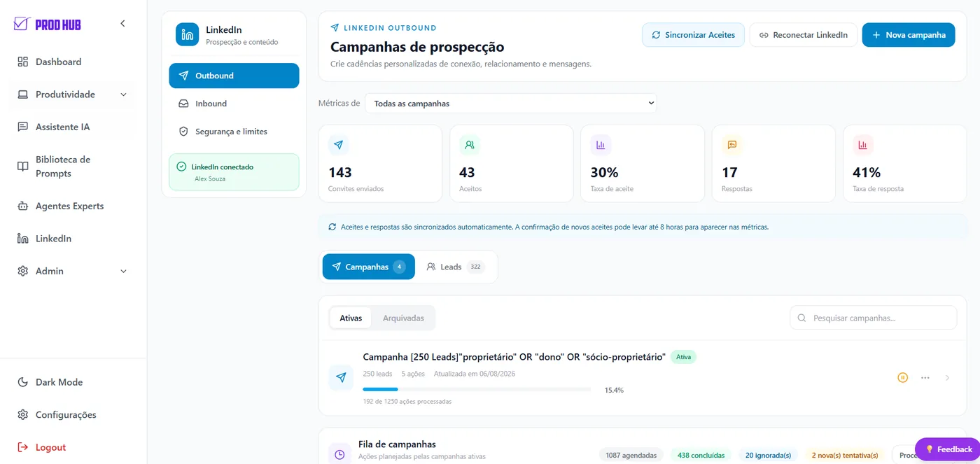This screenshot has height=464, width=980.
Task: Click the 15.4% progress label
Action: click(x=614, y=390)
